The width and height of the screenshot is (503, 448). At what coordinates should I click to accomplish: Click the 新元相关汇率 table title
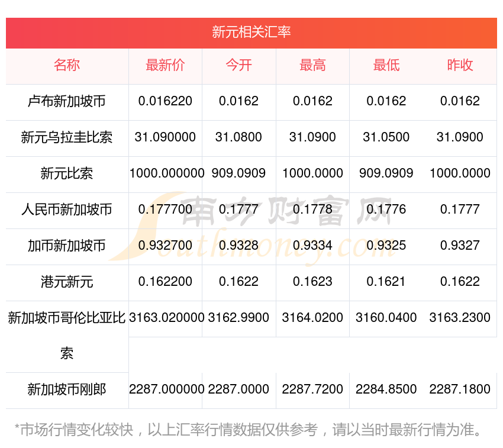251,32
